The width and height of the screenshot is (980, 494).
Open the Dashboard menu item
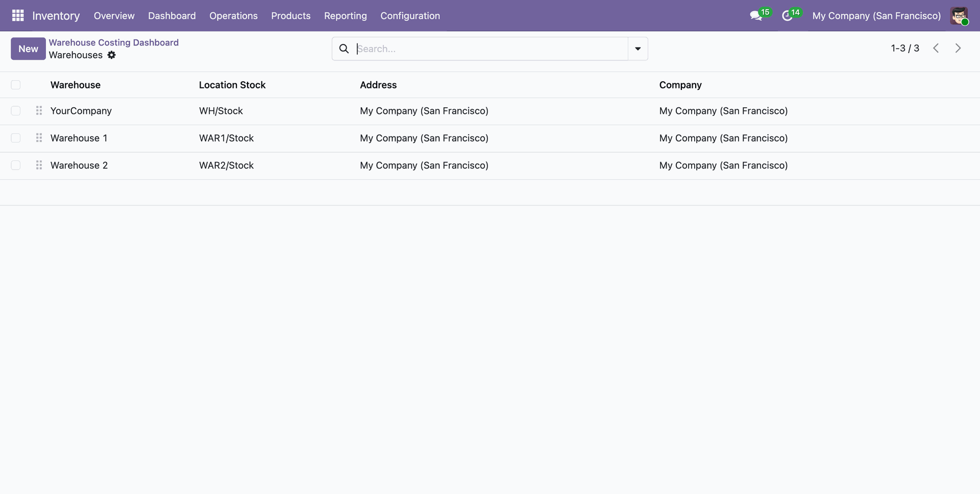pos(171,16)
